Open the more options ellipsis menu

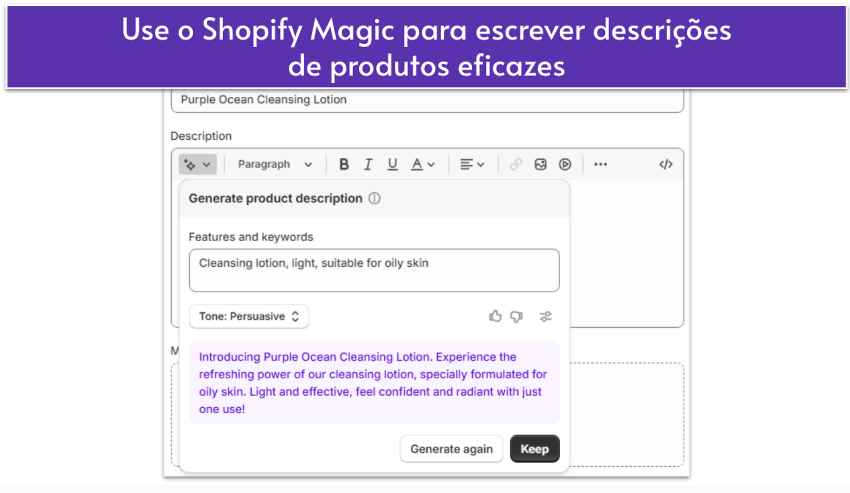pyautogui.click(x=600, y=164)
